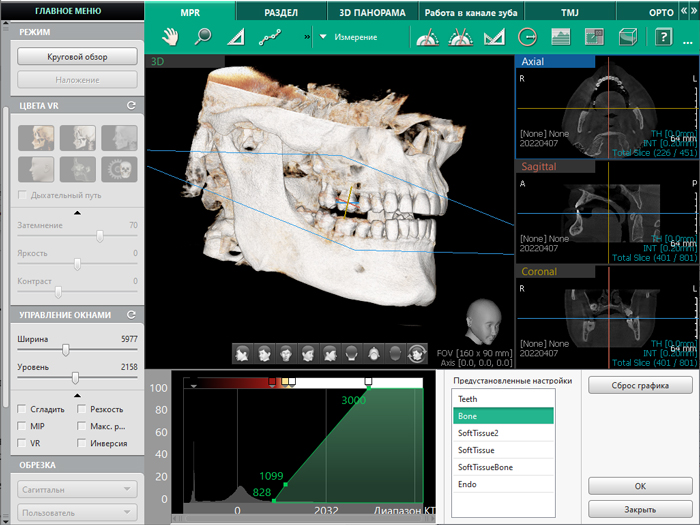Reset the Цвета VR section
Screen dimensions: 700x525
[x=130, y=105]
